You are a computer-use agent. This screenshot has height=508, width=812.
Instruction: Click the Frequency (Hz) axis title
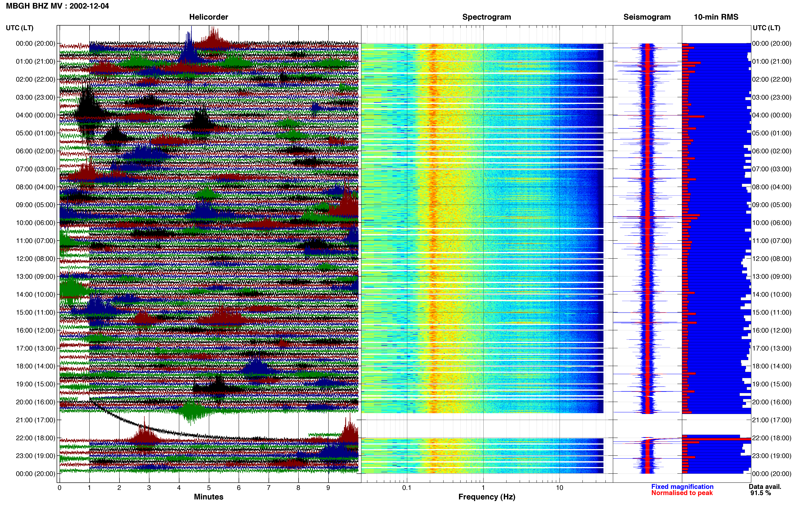487,497
